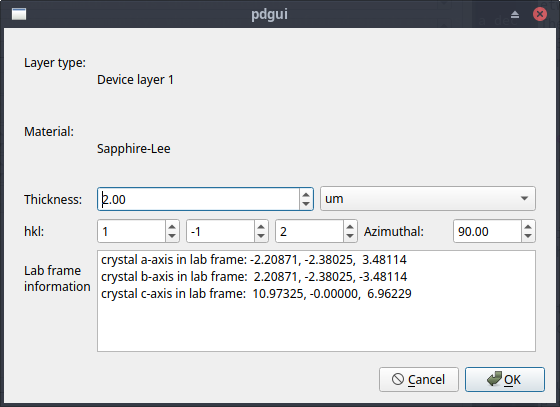The height and width of the screenshot is (407, 560).
Task: Decrement the third hkl value (2)
Action: (x=350, y=236)
